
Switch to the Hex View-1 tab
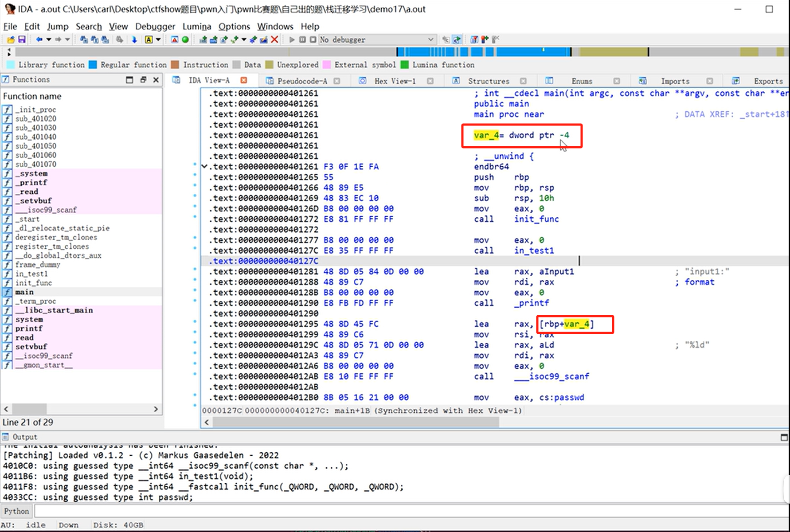tap(395, 81)
